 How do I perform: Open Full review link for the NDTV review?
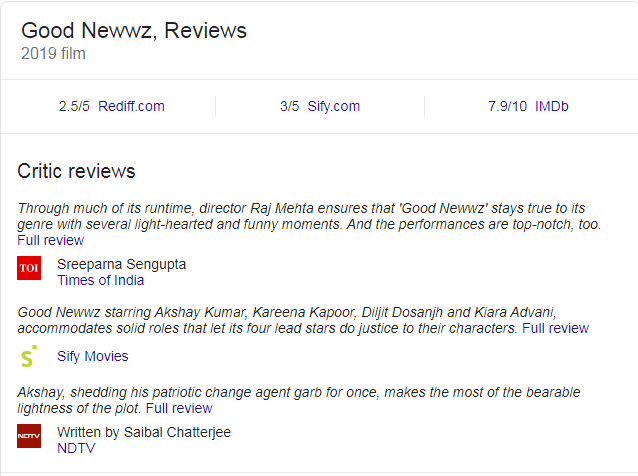tap(179, 408)
